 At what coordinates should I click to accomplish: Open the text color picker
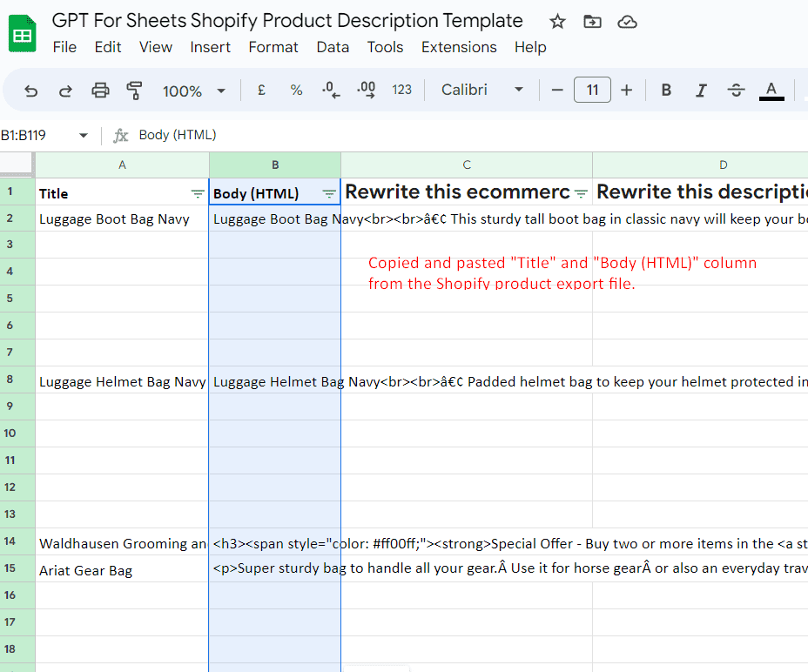[x=771, y=91]
